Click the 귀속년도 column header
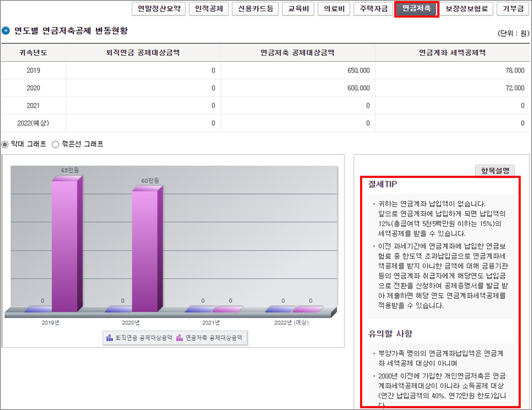532x410 pixels. point(33,53)
